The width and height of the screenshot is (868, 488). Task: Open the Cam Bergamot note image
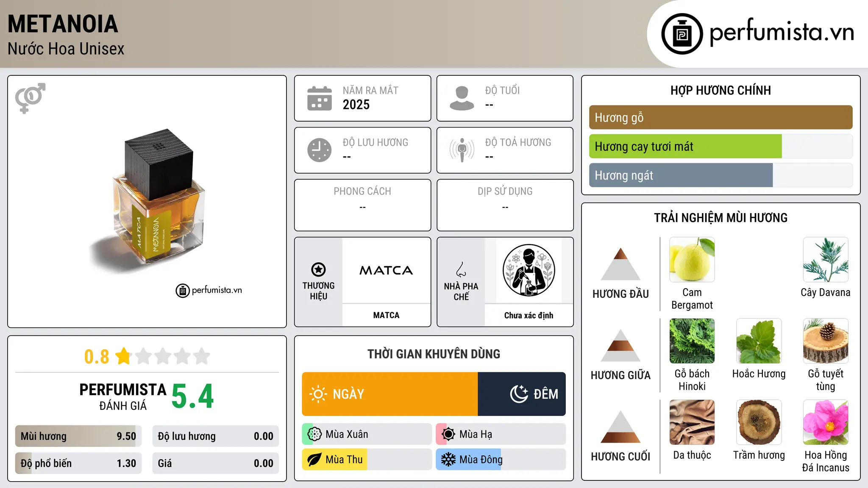[x=692, y=260]
